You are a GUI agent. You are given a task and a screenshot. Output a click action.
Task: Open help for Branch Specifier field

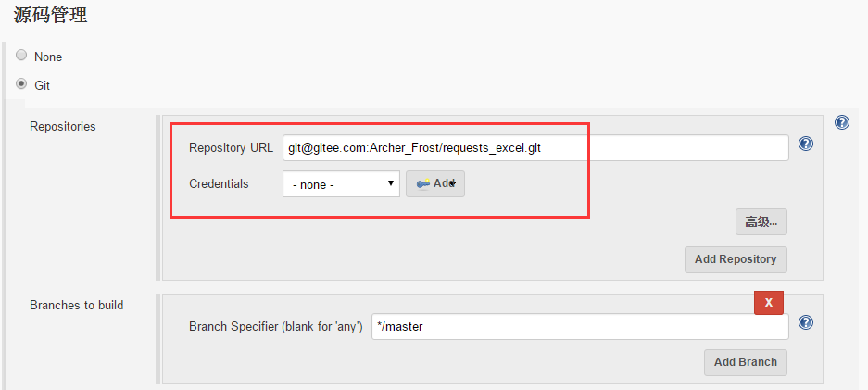pos(805,322)
